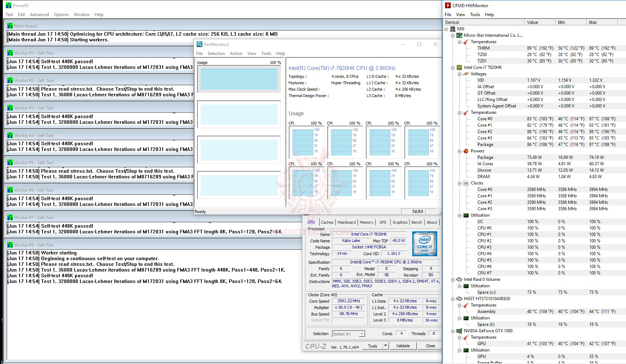Open the Tools dropdown arrow in CPU-Z
This screenshot has width=626, height=364.
tap(385, 345)
